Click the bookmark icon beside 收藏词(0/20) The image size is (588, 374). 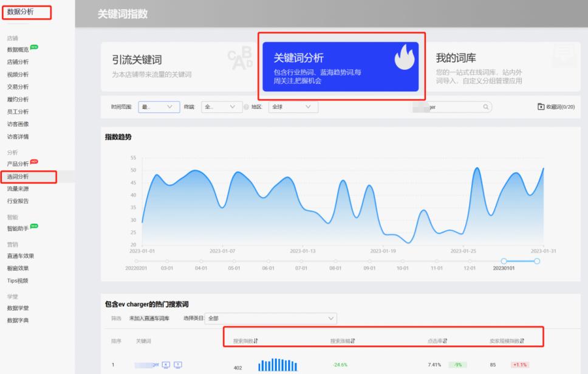click(x=540, y=106)
